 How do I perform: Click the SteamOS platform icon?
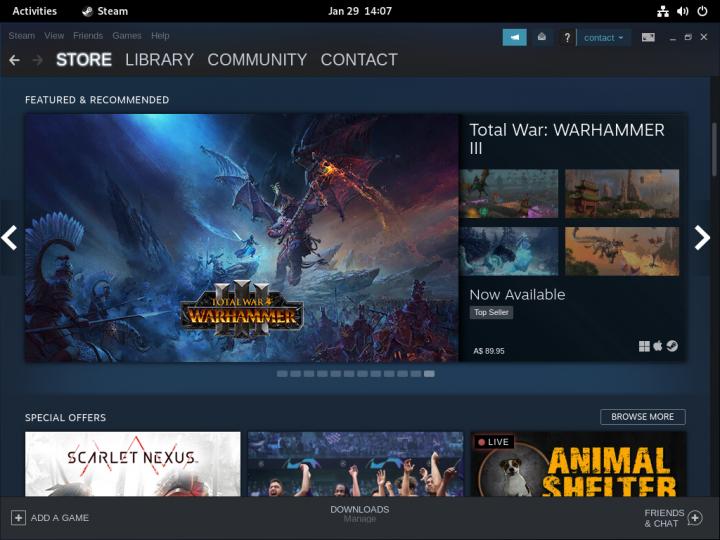tap(672, 346)
